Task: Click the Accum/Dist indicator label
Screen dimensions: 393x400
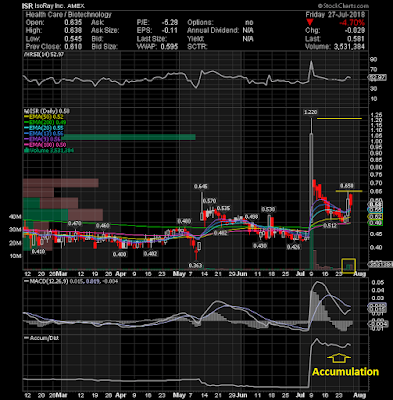Action: pyautogui.click(x=42, y=338)
